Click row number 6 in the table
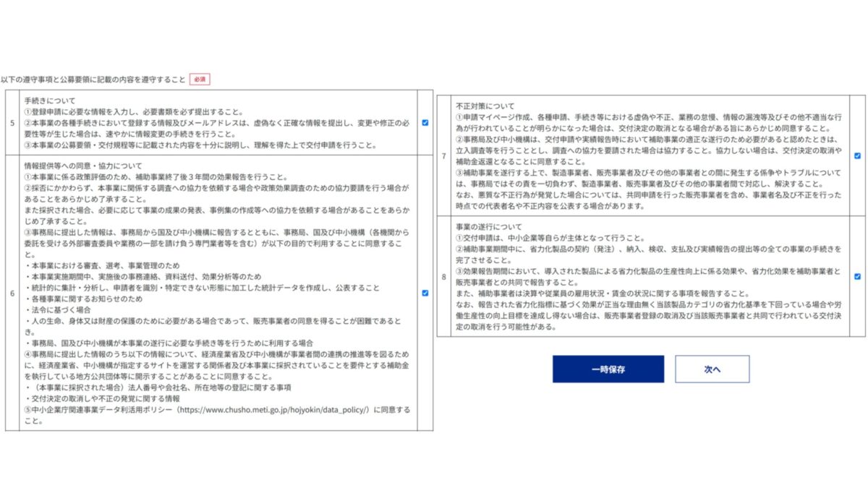This screenshot has height=488, width=868. (x=12, y=293)
